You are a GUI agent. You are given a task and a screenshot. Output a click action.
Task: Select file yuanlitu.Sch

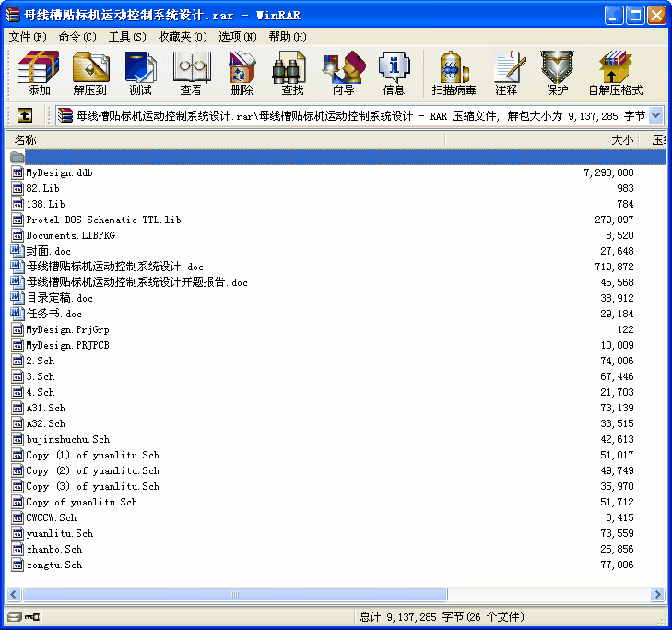click(60, 533)
